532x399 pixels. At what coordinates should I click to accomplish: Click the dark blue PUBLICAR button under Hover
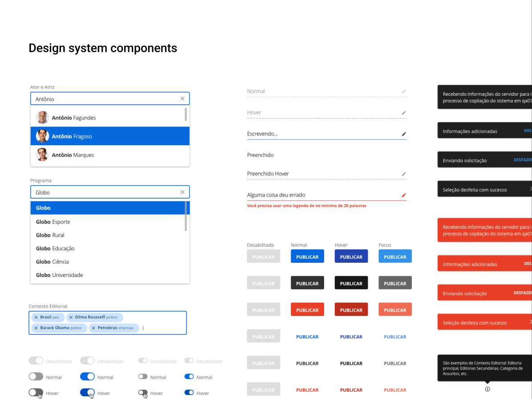(x=351, y=256)
